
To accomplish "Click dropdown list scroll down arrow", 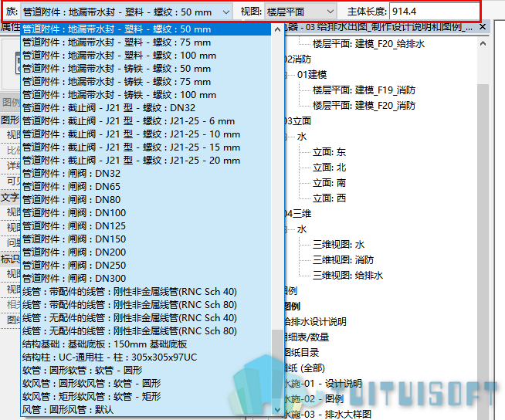I will [x=277, y=410].
